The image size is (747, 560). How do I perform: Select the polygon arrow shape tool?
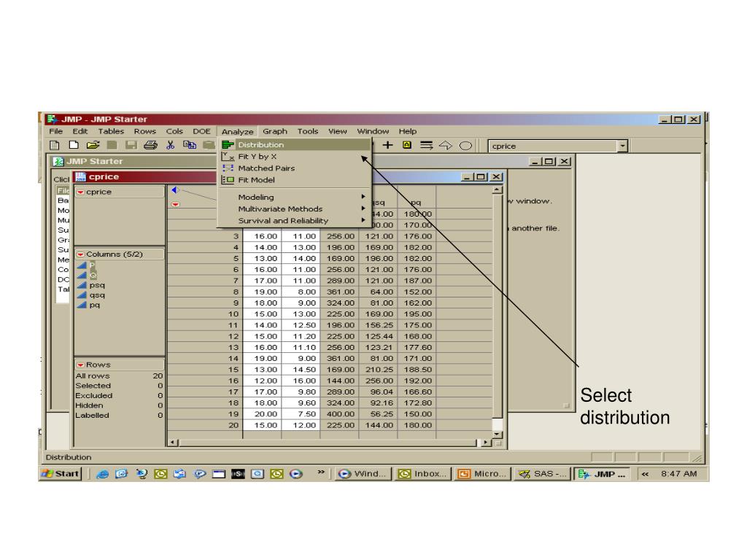tap(446, 145)
